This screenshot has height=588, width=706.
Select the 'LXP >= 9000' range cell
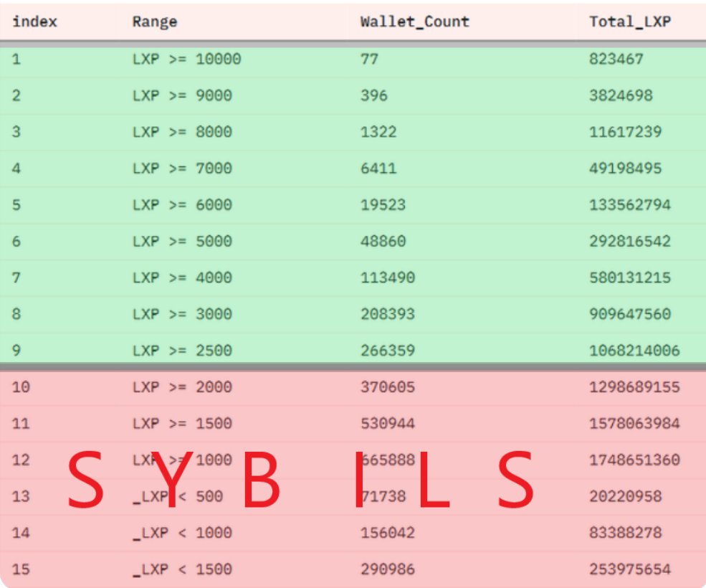click(x=182, y=95)
